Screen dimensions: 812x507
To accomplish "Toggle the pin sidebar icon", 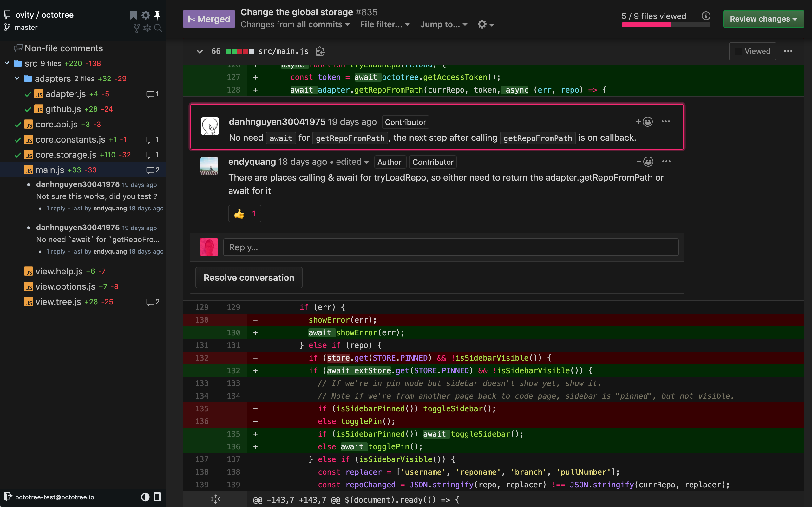I will tap(157, 15).
